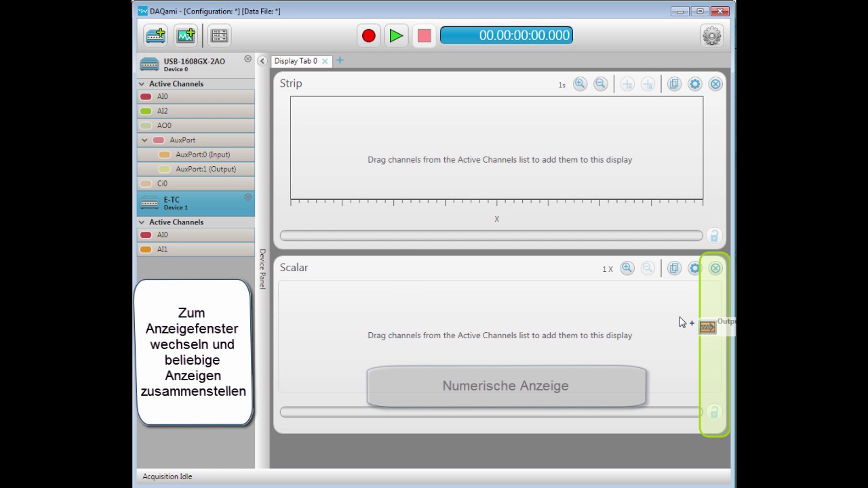Click the red color swatch of USB AI0

(146, 97)
